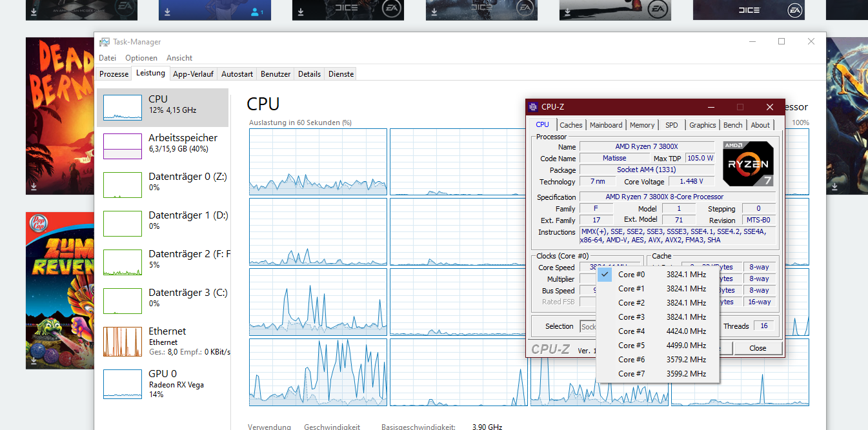Click the Matisse code name field
Viewport: 868px width, 430px height.
(614, 158)
